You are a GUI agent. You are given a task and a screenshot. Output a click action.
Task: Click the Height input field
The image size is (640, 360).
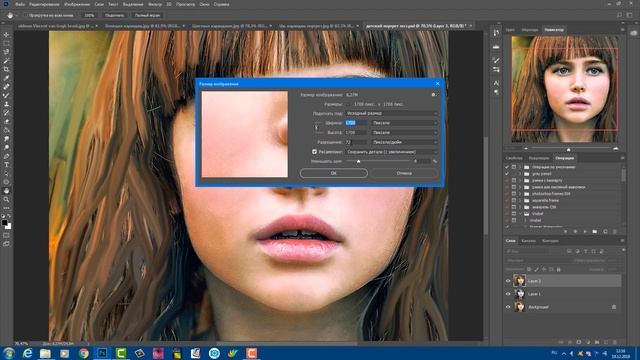pyautogui.click(x=356, y=133)
